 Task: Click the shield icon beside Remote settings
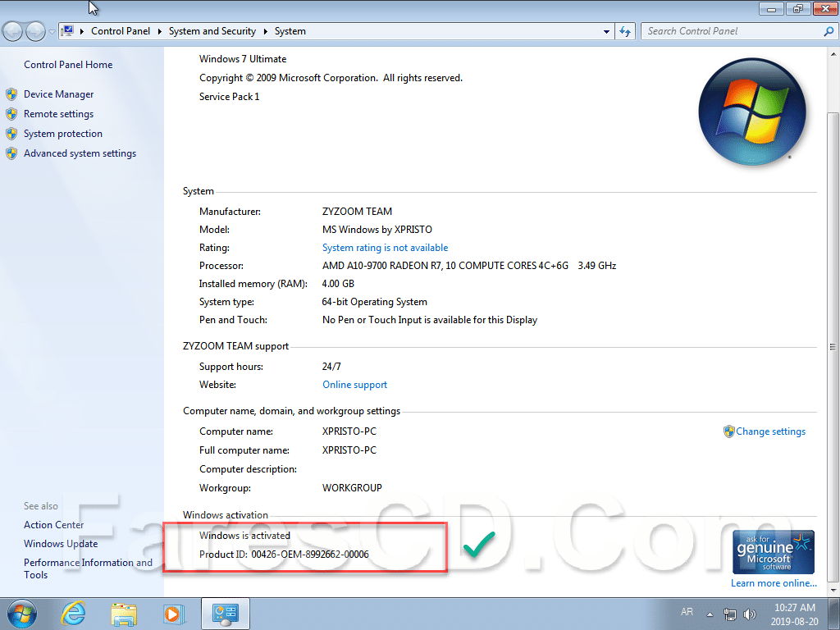pyautogui.click(x=11, y=114)
